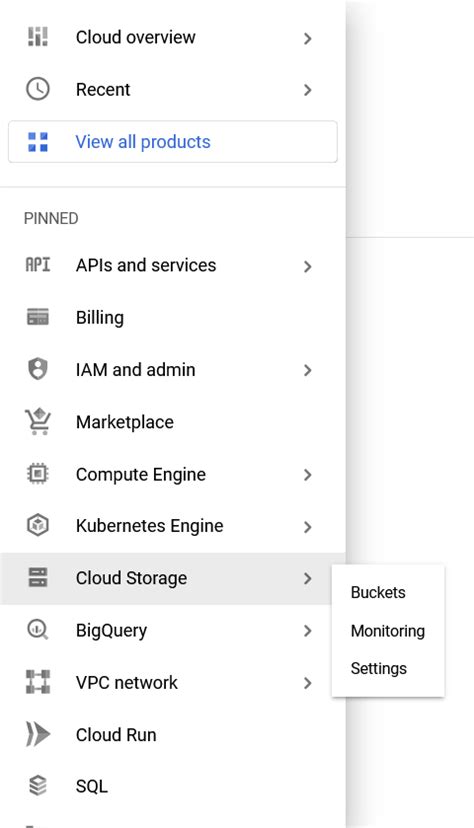Image resolution: width=474 pixels, height=828 pixels.
Task: Expand the Cloud overview submenu chevron
Action: point(308,38)
